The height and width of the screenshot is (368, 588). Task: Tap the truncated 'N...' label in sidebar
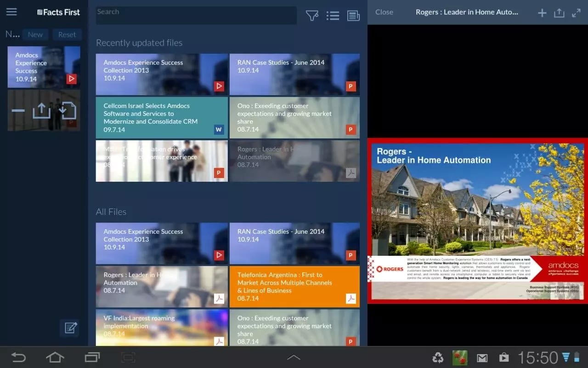(12, 34)
